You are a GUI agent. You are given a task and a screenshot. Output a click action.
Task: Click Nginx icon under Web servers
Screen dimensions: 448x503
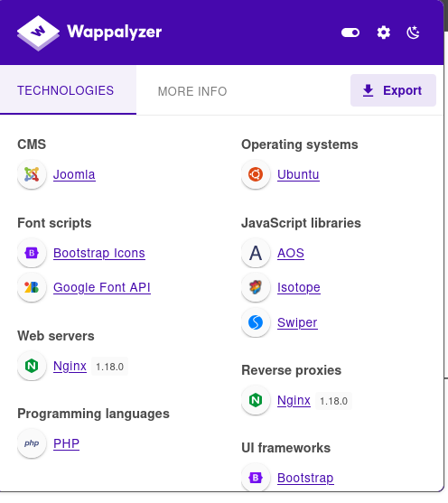tap(32, 366)
